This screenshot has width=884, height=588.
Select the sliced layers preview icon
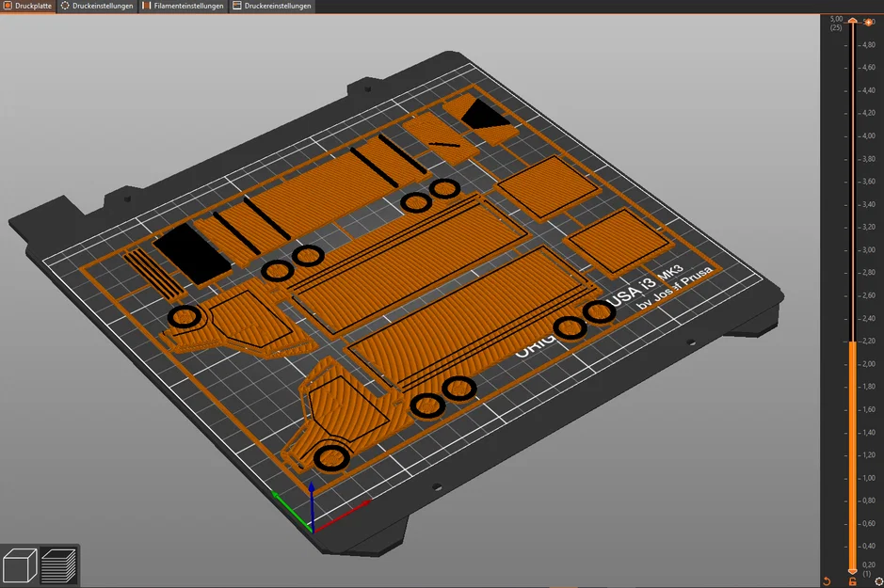[59, 565]
